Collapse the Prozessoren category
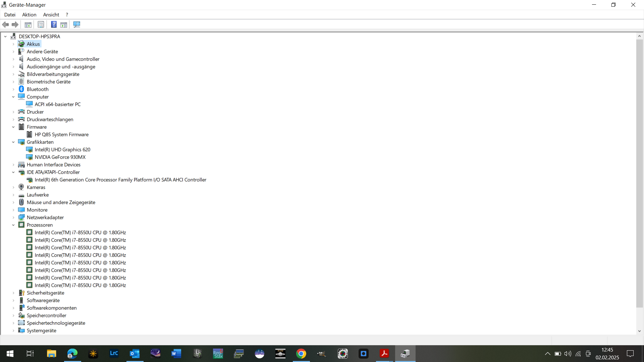Image resolution: width=644 pixels, height=362 pixels. (13, 225)
